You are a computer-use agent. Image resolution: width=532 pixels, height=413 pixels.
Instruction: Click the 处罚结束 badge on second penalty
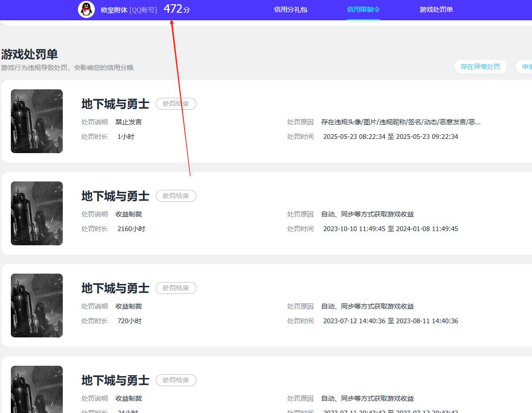[x=176, y=196]
